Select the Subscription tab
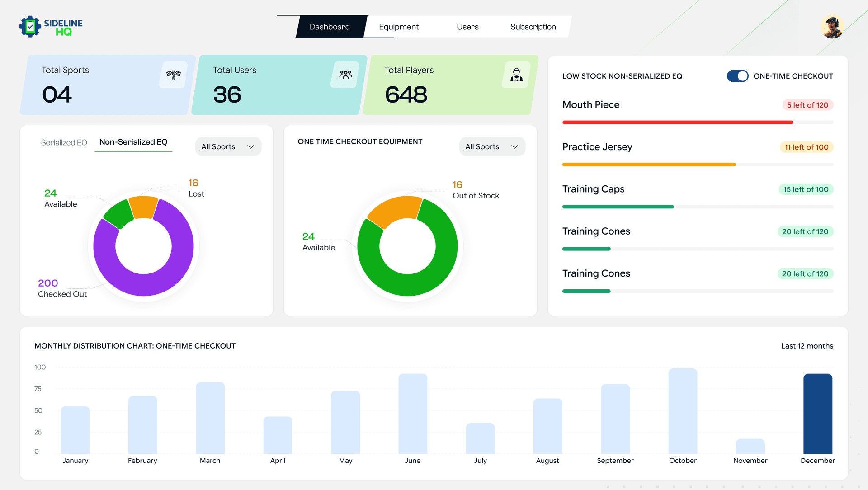This screenshot has width=868, height=490. [533, 27]
